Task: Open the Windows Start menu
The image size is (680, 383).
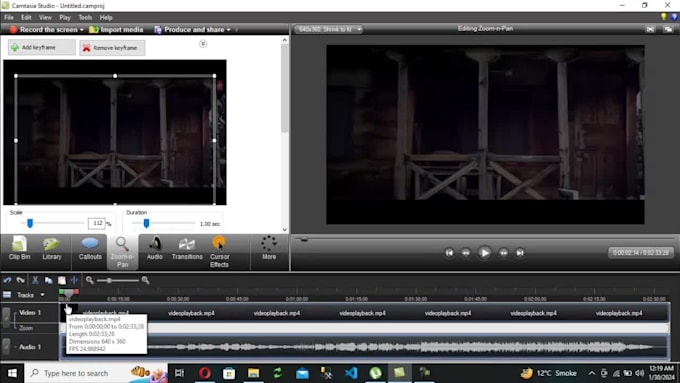Action: tap(12, 373)
